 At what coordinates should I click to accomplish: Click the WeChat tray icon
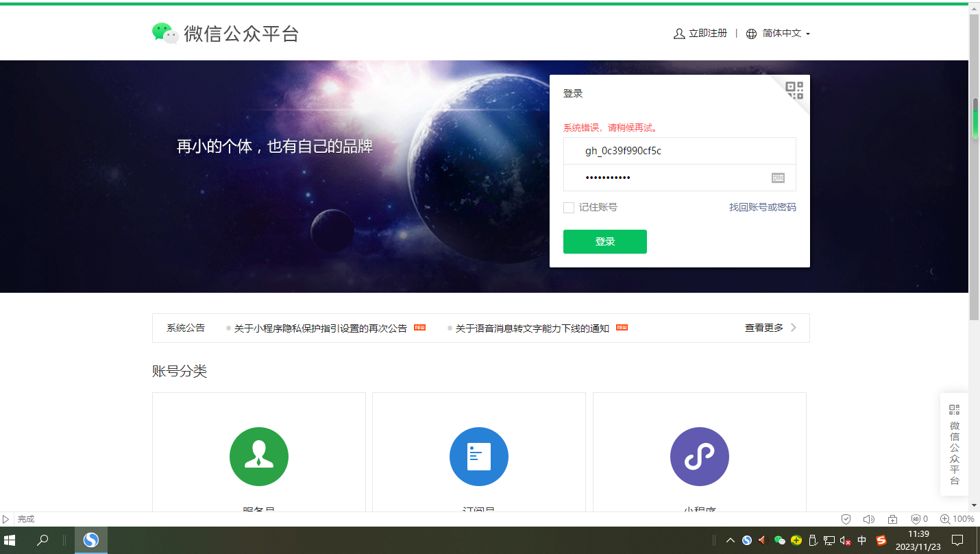pyautogui.click(x=779, y=540)
